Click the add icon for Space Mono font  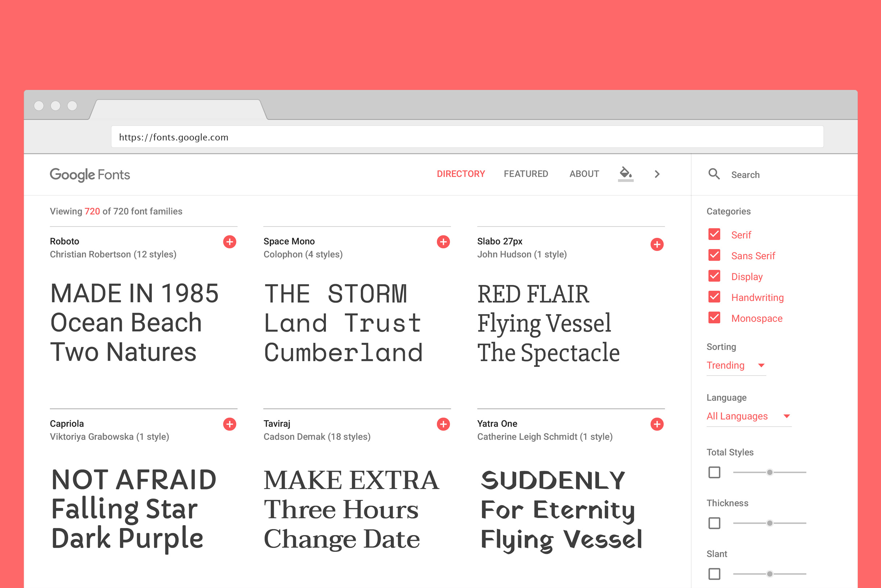click(x=443, y=241)
